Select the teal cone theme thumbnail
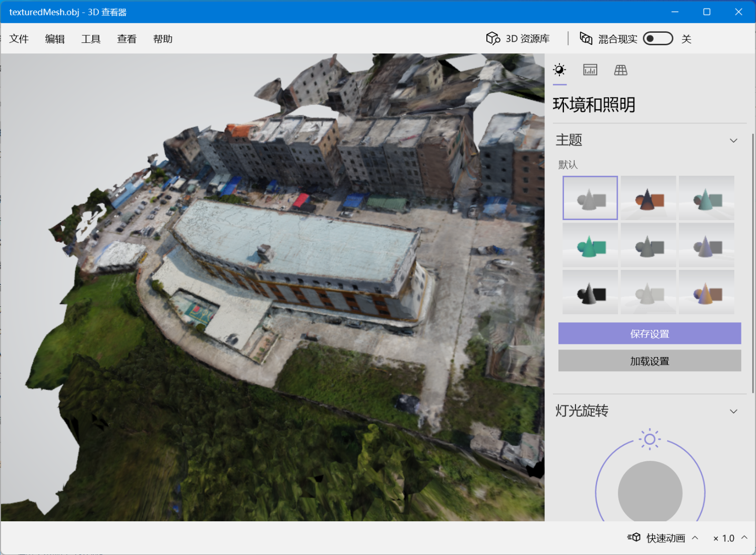Viewport: 756px width, 555px height. 707,198
